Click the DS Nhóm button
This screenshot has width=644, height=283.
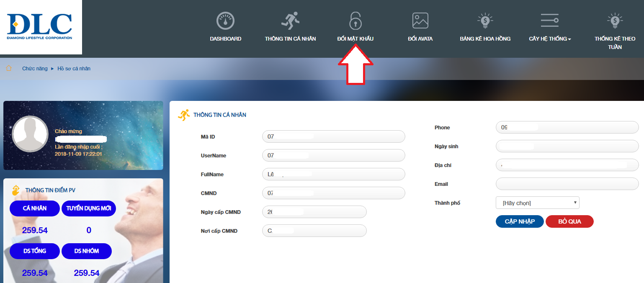87,251
